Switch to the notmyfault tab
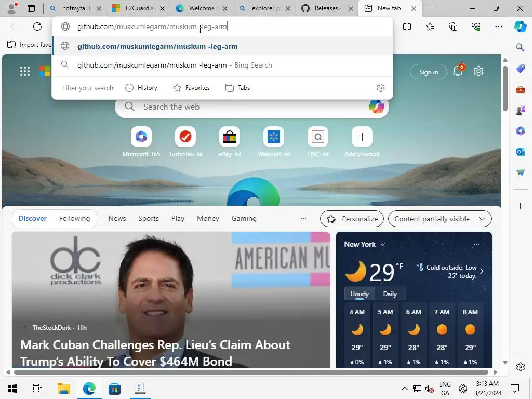Image resolution: width=532 pixels, height=399 pixels. click(76, 8)
